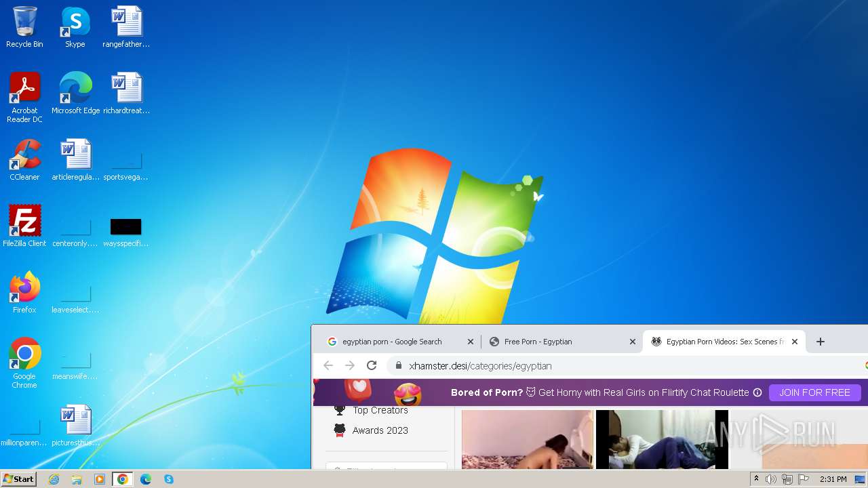
Task: Go back in Chrome
Action: point(328,365)
